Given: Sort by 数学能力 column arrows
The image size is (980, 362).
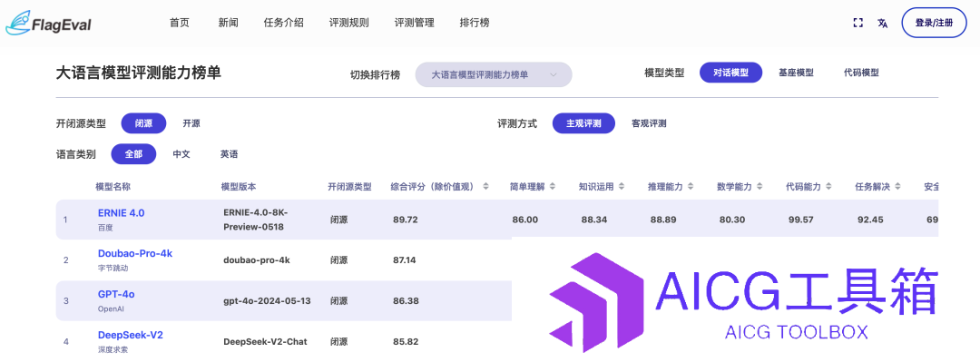Looking at the screenshot, I should 759,186.
